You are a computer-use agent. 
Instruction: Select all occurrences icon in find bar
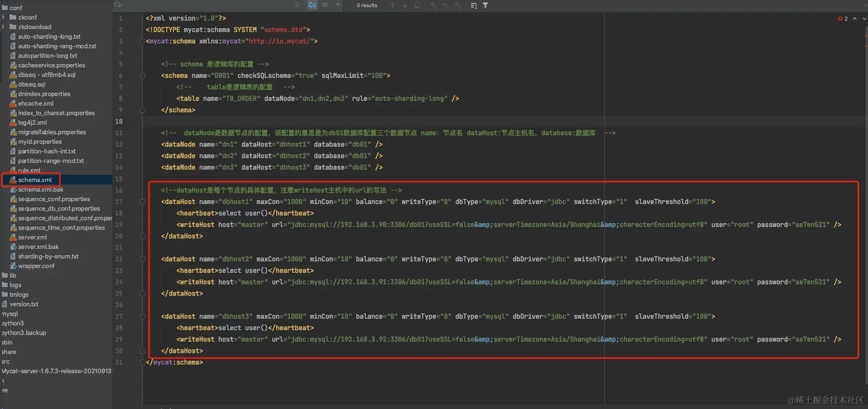point(458,5)
